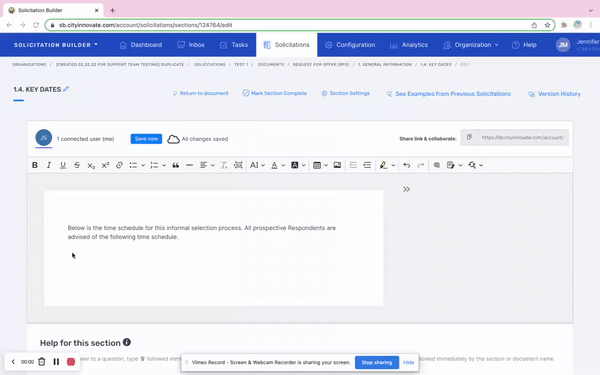Copy the share link using the copy icon

pyautogui.click(x=469, y=137)
